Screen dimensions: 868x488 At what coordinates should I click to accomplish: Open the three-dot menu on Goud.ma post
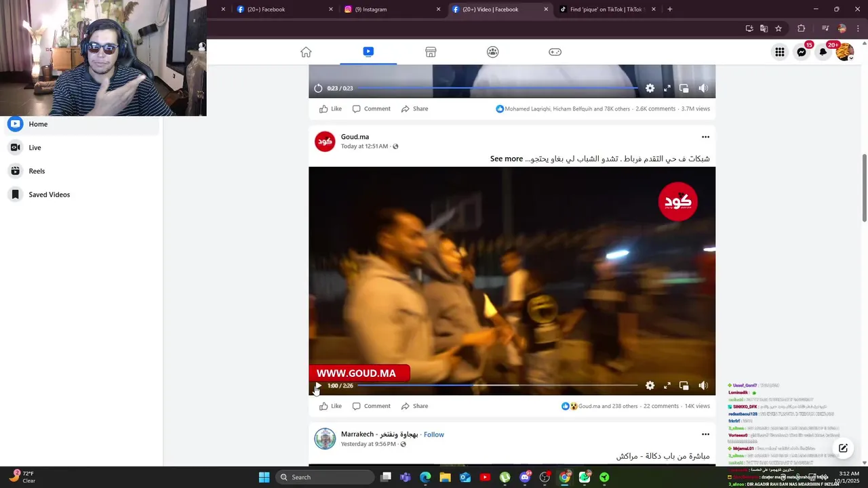coord(705,137)
